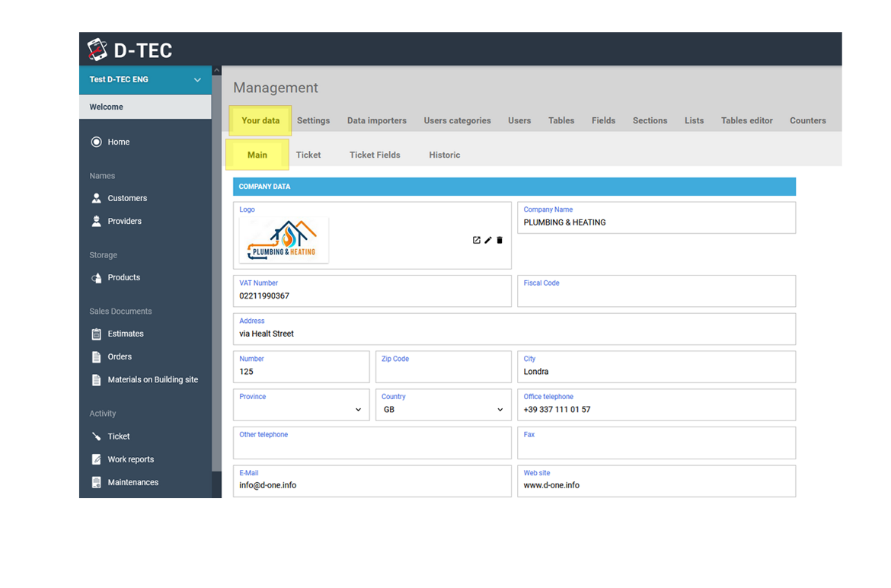Open Customers from the sidebar
The width and height of the screenshot is (891, 588).
click(126, 198)
